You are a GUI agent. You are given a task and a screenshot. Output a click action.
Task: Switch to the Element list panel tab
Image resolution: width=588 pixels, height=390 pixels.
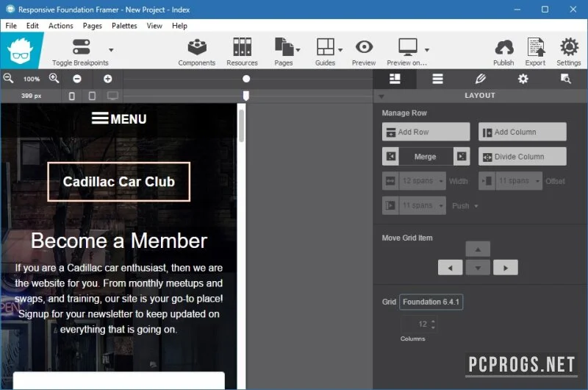click(x=437, y=79)
